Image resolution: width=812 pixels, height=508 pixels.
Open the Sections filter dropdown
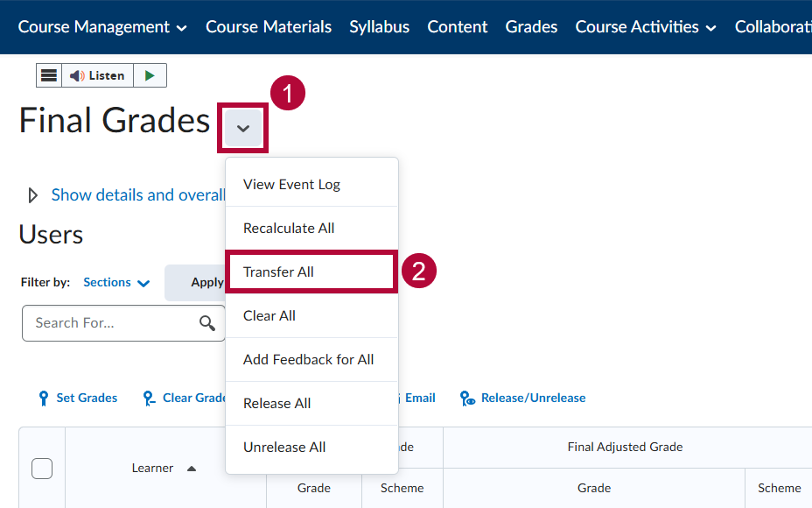tap(115, 282)
